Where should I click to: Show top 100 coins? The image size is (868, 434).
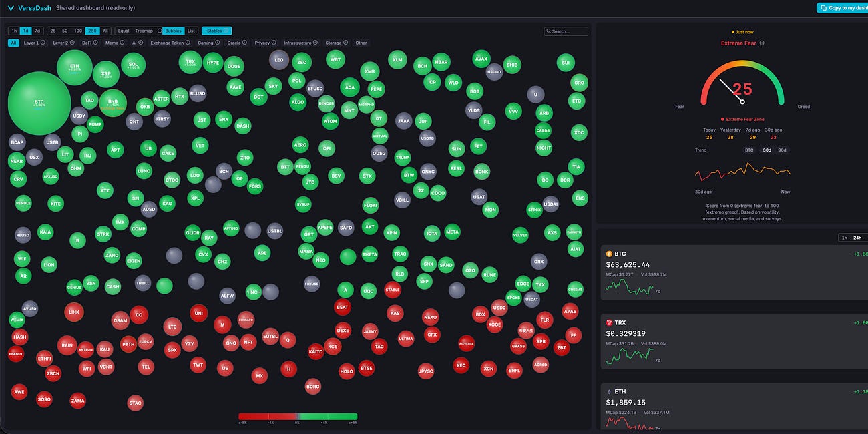[x=78, y=31]
